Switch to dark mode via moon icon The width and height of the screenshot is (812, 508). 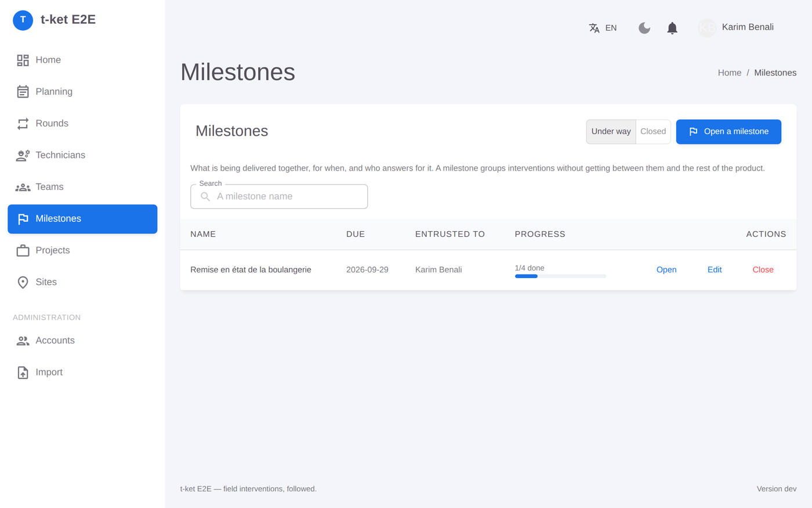pos(644,28)
